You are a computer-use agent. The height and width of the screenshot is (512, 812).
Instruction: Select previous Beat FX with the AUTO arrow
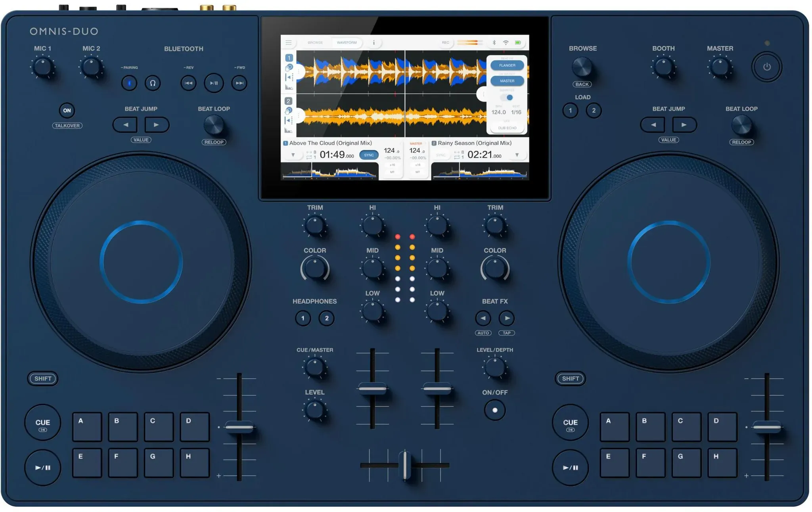(483, 318)
